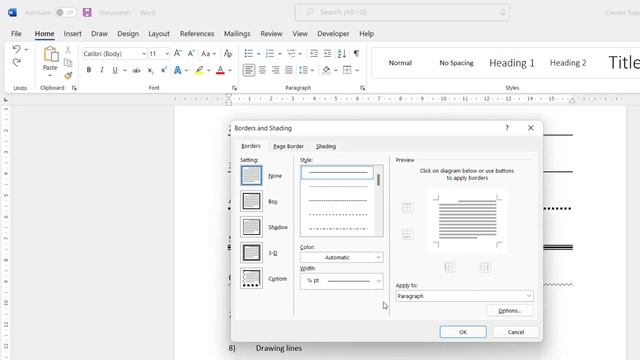Screen dimensions: 640x360
Task: Open the Design ribbon tab
Action: [x=128, y=33]
